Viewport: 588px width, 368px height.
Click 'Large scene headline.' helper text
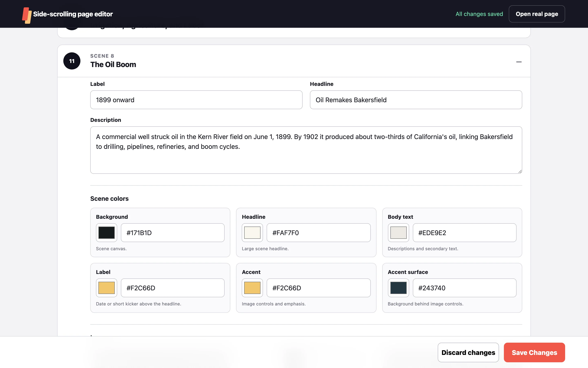(x=265, y=249)
